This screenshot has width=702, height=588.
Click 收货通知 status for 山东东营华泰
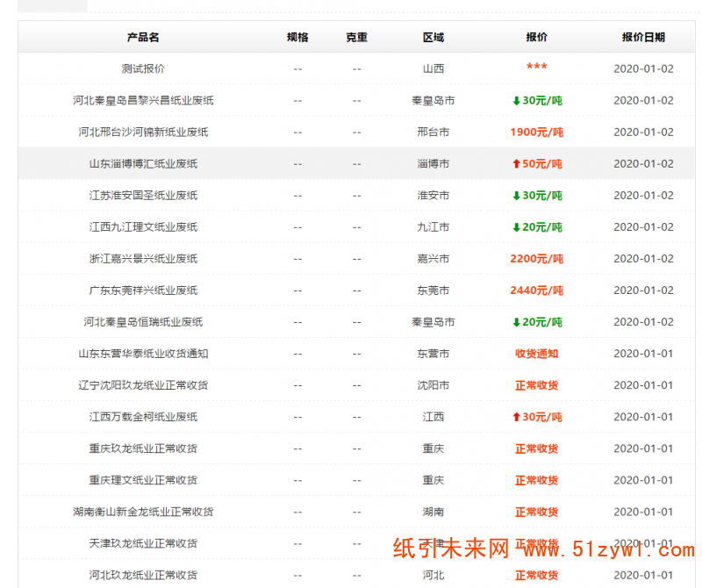click(x=537, y=354)
